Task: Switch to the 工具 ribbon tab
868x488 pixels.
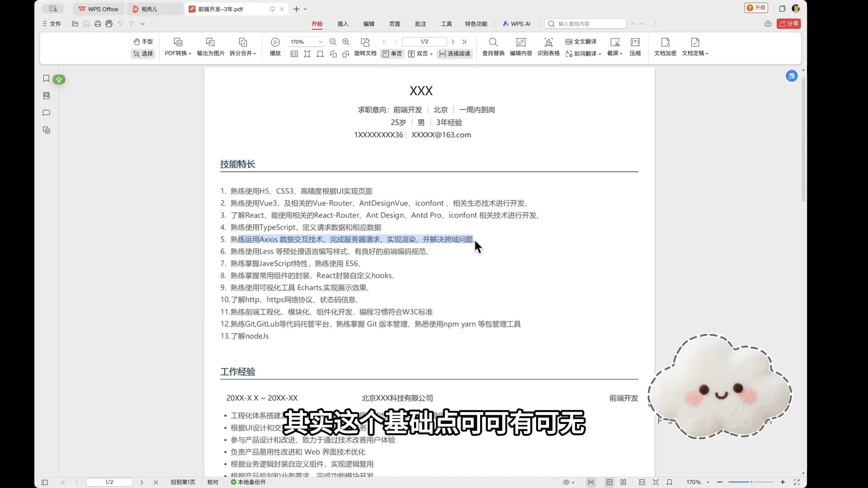Action: pyautogui.click(x=446, y=24)
